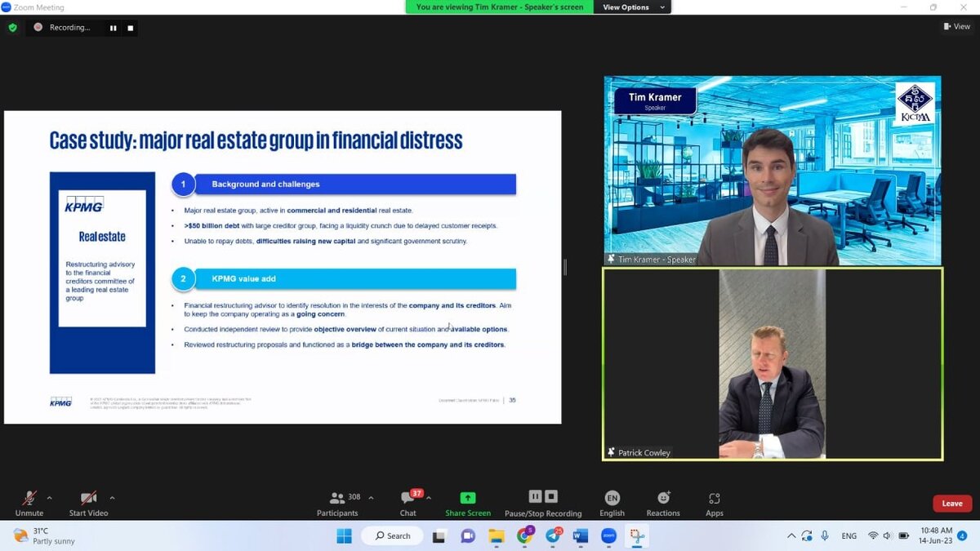Click the "Tim Kramer" name badge on the video
Screen dimensions: 980x551
coord(655,100)
